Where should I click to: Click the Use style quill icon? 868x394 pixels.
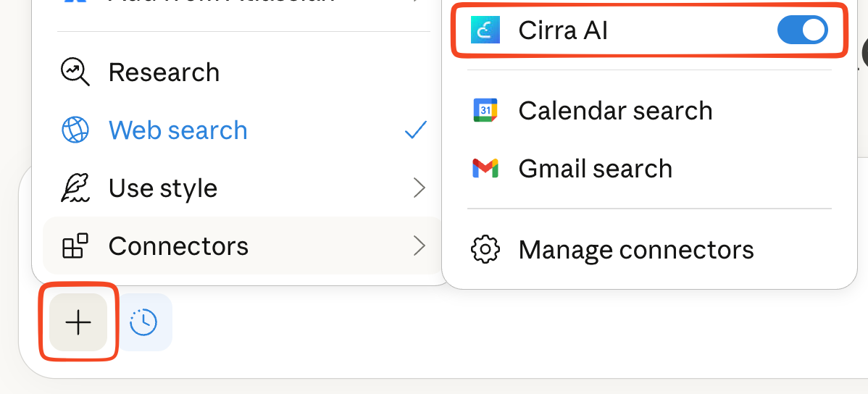(x=75, y=188)
